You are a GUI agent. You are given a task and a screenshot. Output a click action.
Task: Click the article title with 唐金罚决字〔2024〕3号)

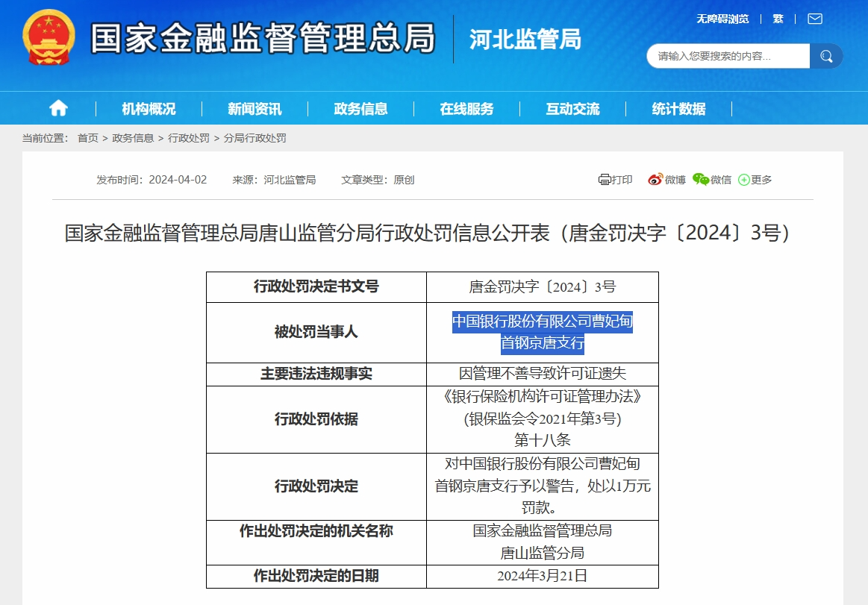[427, 233]
